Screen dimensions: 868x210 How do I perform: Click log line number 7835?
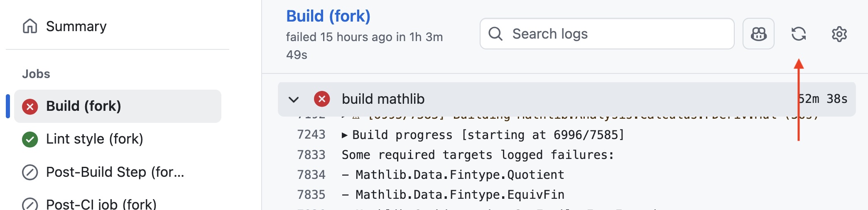pos(311,195)
